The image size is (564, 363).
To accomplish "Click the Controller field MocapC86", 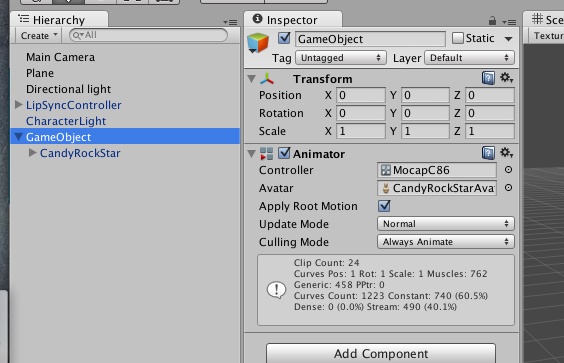I will pos(437,170).
